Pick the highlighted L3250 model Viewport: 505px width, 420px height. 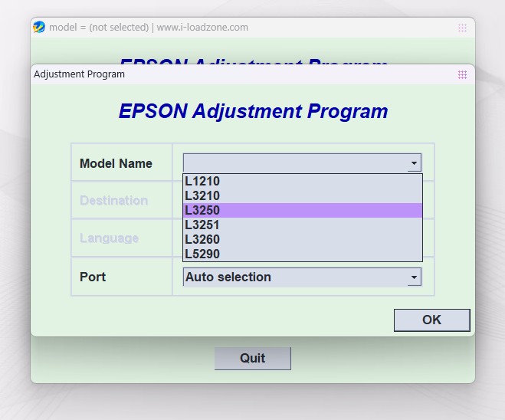[202, 211]
